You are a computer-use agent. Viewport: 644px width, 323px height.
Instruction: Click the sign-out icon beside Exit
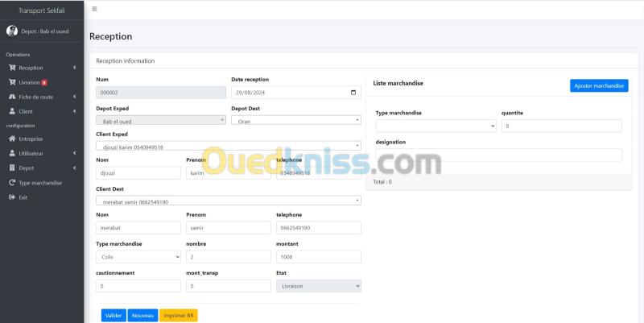click(x=12, y=197)
